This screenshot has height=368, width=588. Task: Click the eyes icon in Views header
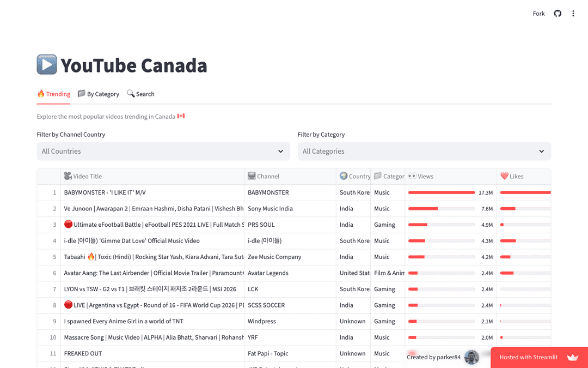[x=413, y=176]
